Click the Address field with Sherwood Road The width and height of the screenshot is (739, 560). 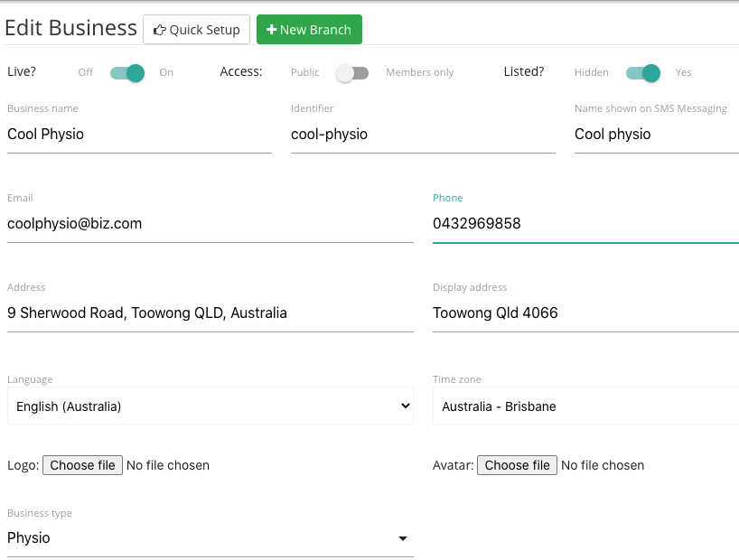click(x=210, y=313)
